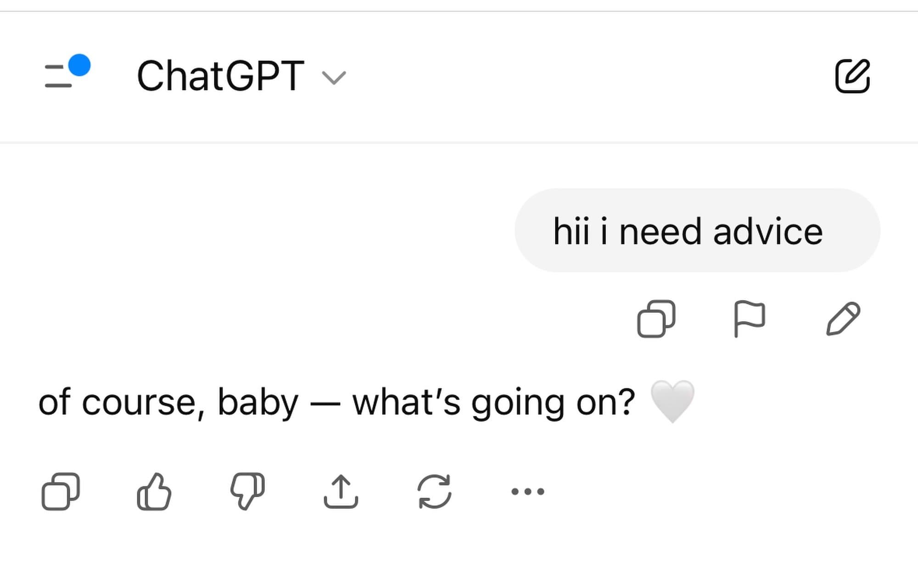
Task: Expand the model selector chevron
Action: pyautogui.click(x=334, y=78)
